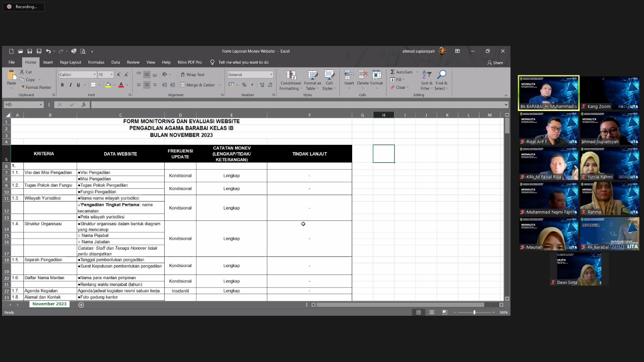Open the Name Box dropdown for H5
The image size is (644, 362).
pyautogui.click(x=41, y=105)
